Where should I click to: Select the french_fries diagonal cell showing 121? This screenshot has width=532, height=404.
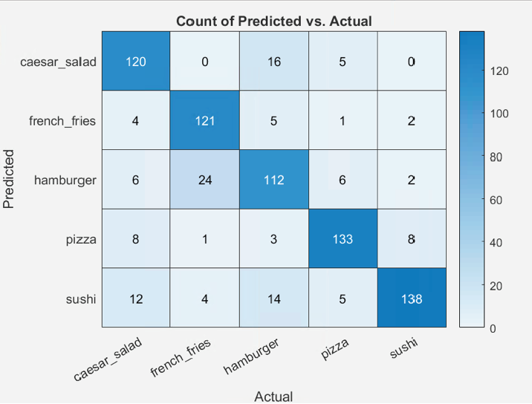204,120
